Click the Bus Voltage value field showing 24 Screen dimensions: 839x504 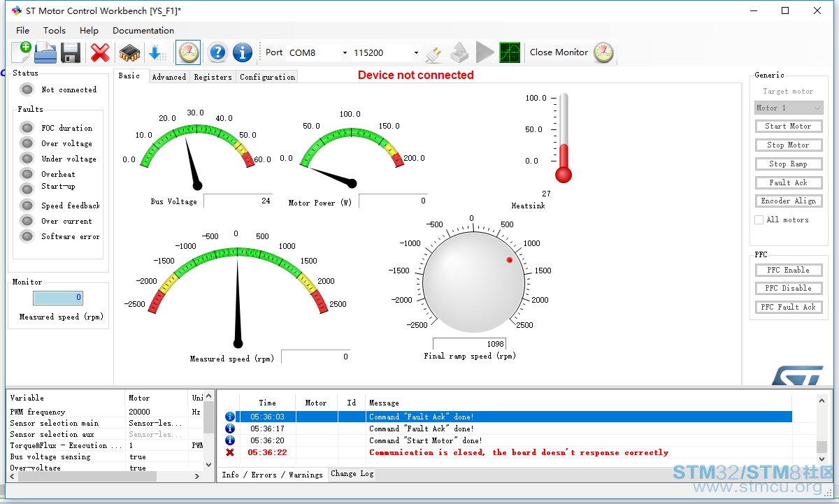[238, 201]
